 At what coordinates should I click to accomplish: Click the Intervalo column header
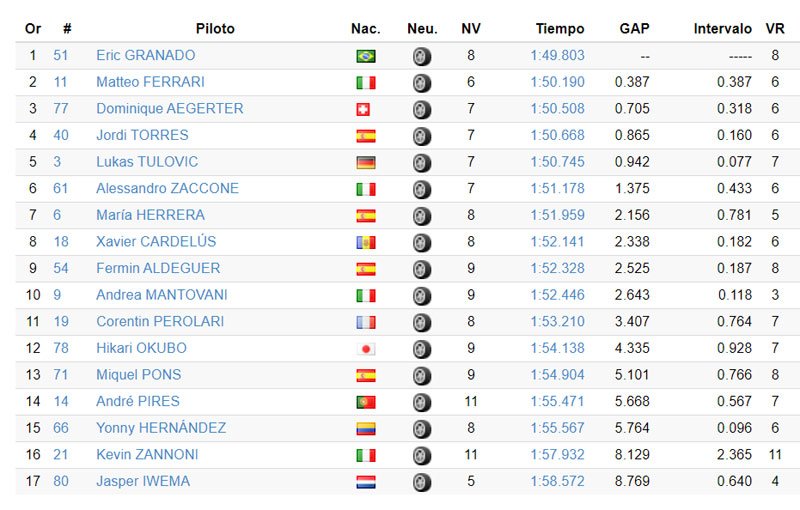(722, 29)
